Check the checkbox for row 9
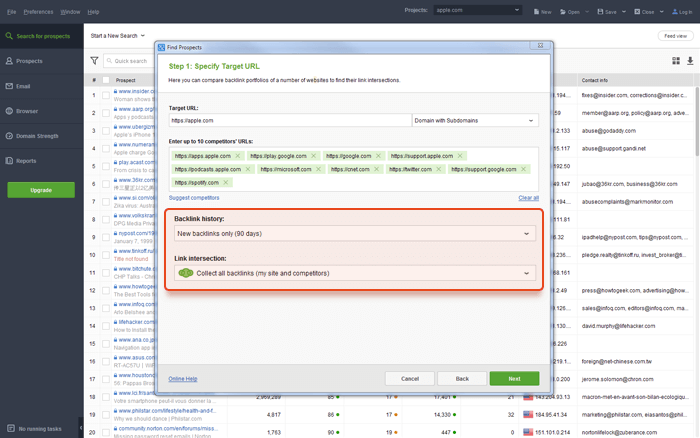700x438 pixels. pos(106,237)
